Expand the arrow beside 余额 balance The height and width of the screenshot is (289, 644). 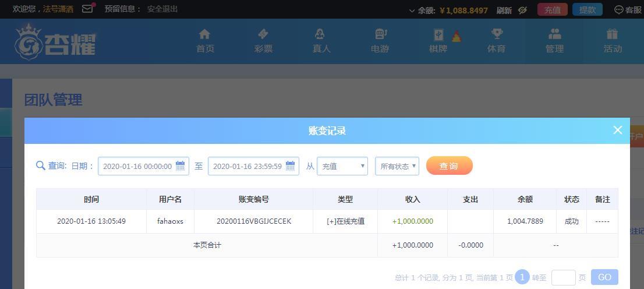[x=412, y=10]
